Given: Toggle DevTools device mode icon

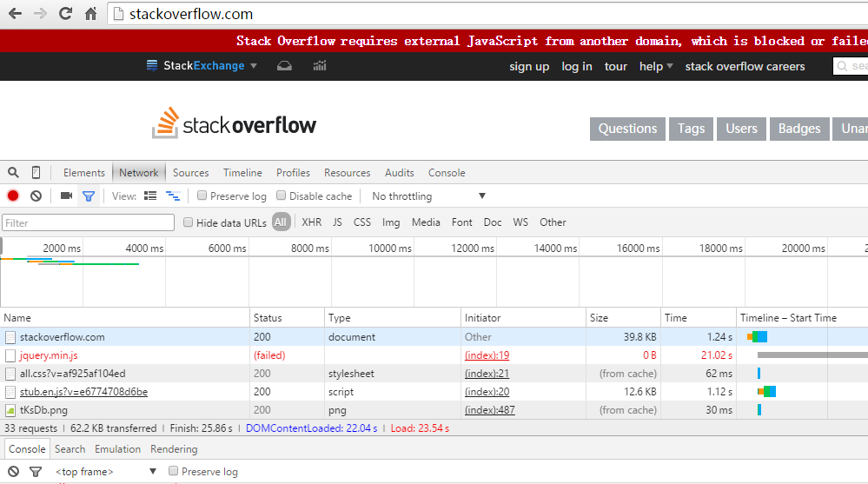Looking at the screenshot, I should pyautogui.click(x=36, y=173).
